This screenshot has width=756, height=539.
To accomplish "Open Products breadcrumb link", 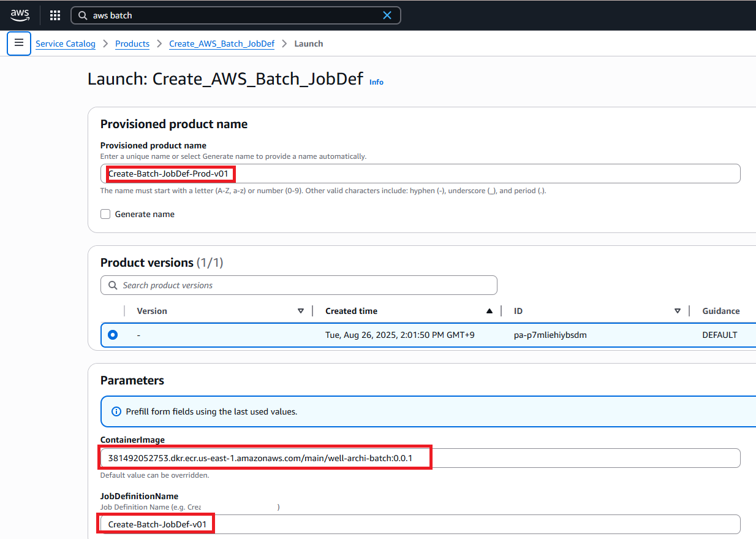I will tap(132, 44).
